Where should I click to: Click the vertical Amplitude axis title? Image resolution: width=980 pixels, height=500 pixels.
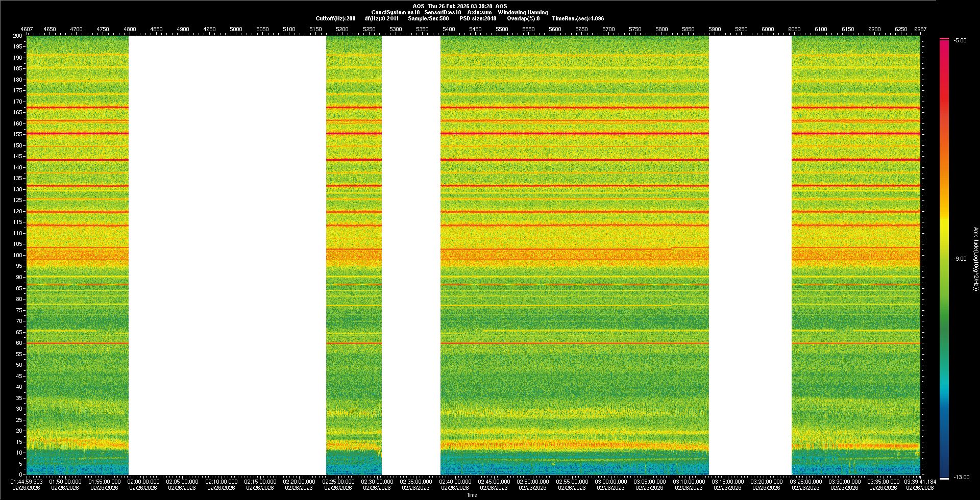[975, 259]
